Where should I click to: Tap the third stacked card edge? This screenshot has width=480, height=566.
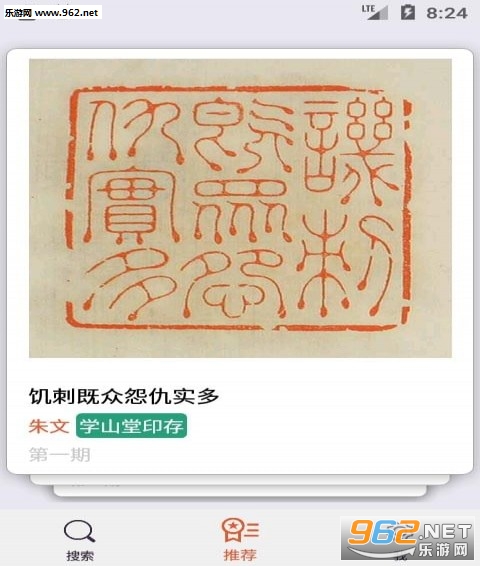click(x=240, y=491)
